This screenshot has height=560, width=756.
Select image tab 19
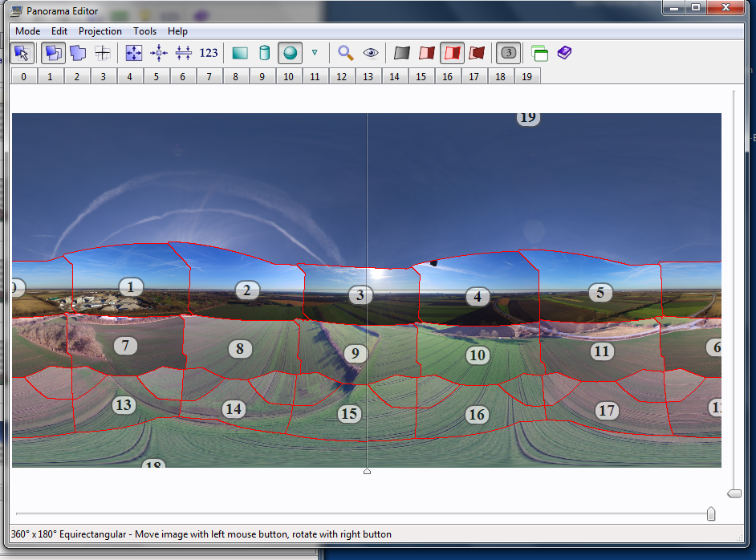pyautogui.click(x=526, y=76)
